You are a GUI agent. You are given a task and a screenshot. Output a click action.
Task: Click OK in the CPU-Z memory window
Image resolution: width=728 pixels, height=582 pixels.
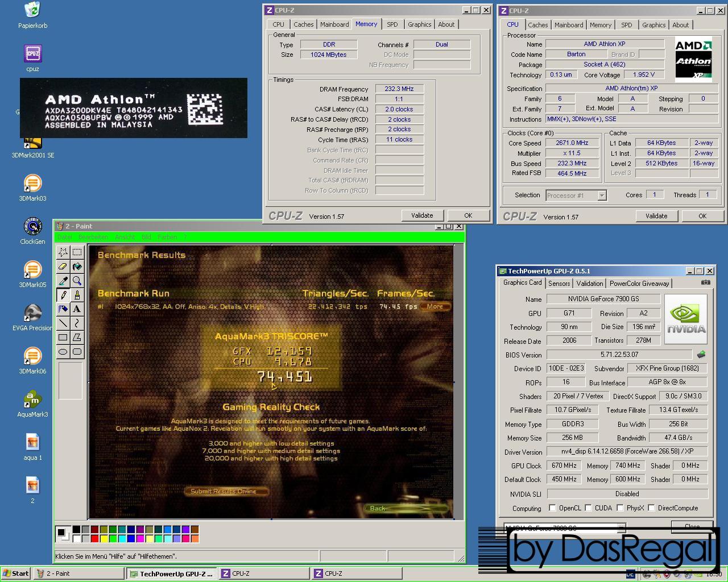click(x=468, y=215)
